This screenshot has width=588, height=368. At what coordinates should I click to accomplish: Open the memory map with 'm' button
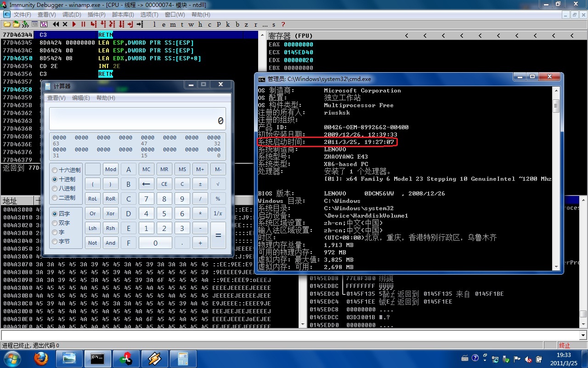173,24
